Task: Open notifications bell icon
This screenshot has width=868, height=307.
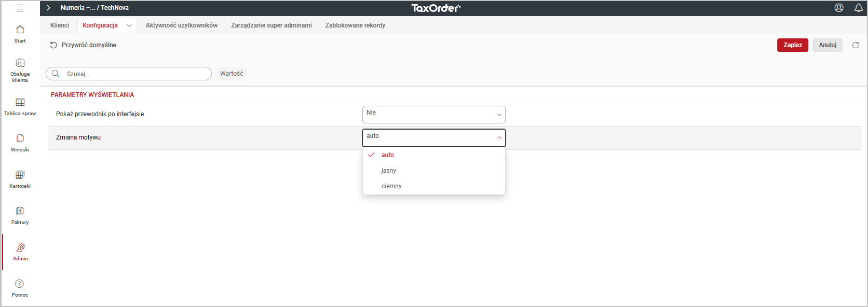Action: (x=859, y=8)
